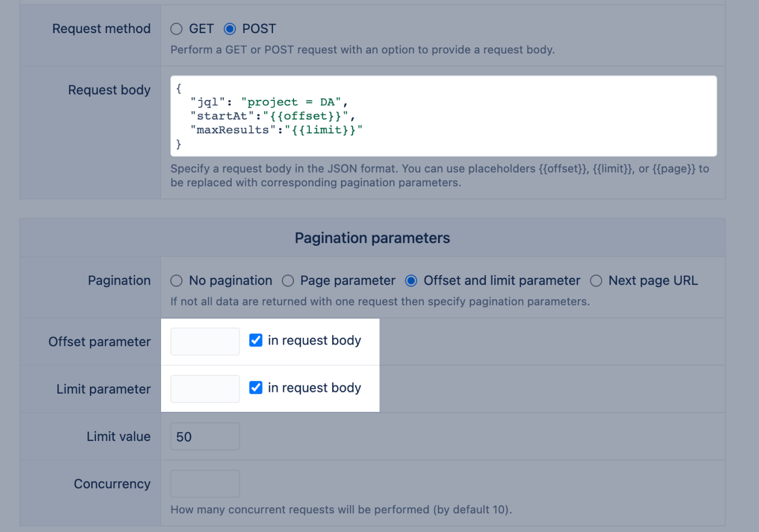Click the project = DA jql value
This screenshot has height=532, width=759.
pos(292,102)
